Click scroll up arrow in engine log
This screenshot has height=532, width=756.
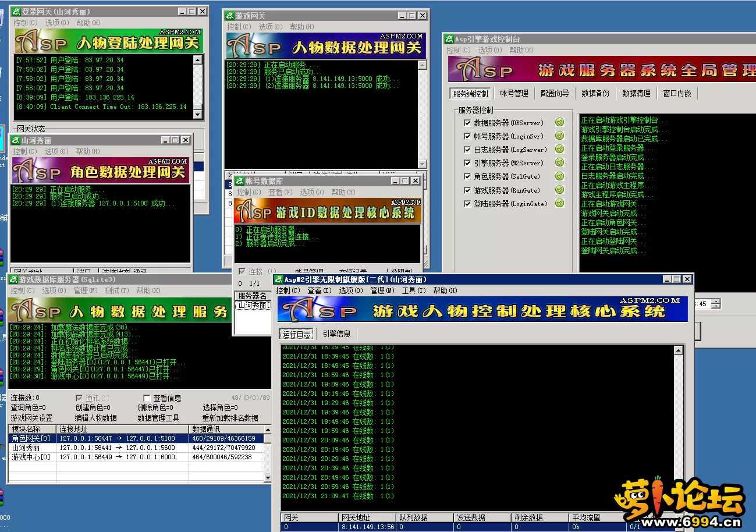point(678,350)
